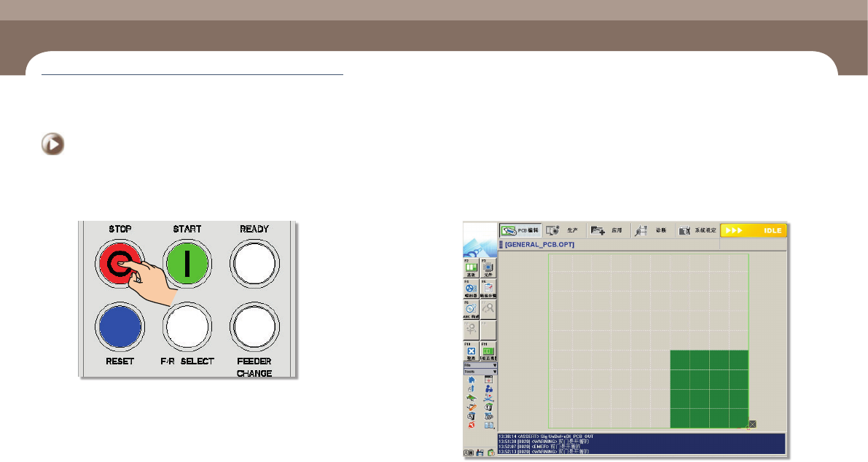
Task: Click the crossed-box origin marker
Action: (751, 424)
